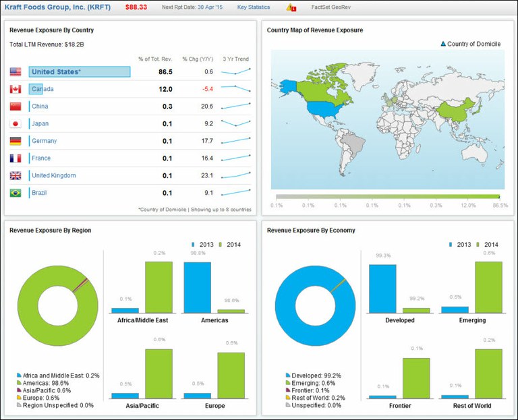Click the United Kingdom flag icon
This screenshot has width=518, height=420.
[x=16, y=176]
